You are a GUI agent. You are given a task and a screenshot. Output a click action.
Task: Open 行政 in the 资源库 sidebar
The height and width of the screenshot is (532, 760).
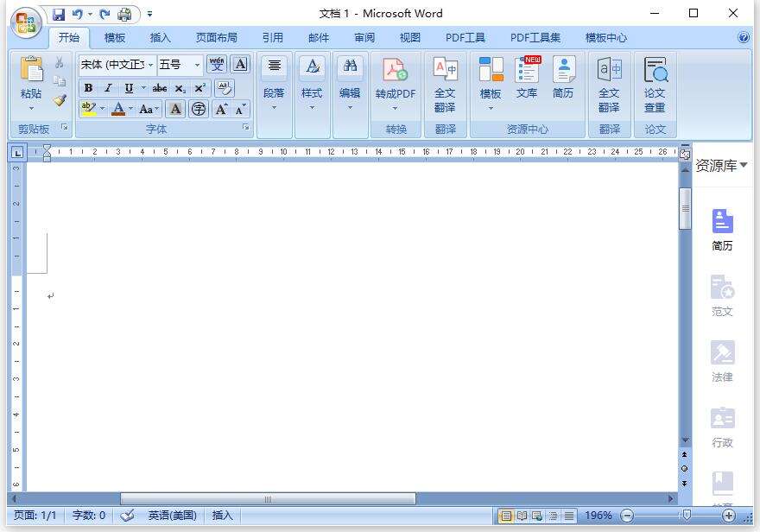[722, 427]
